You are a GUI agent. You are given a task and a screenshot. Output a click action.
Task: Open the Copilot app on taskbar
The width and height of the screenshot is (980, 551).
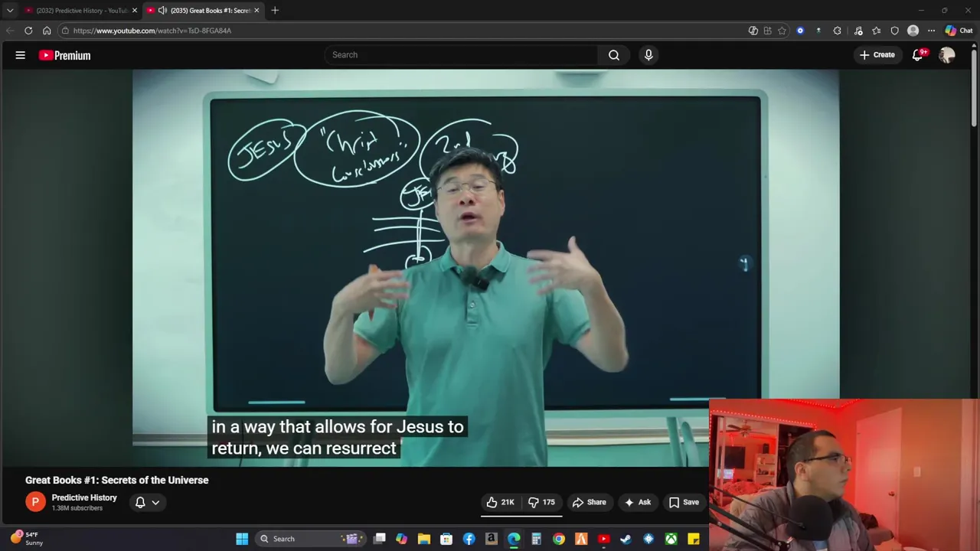[401, 539]
